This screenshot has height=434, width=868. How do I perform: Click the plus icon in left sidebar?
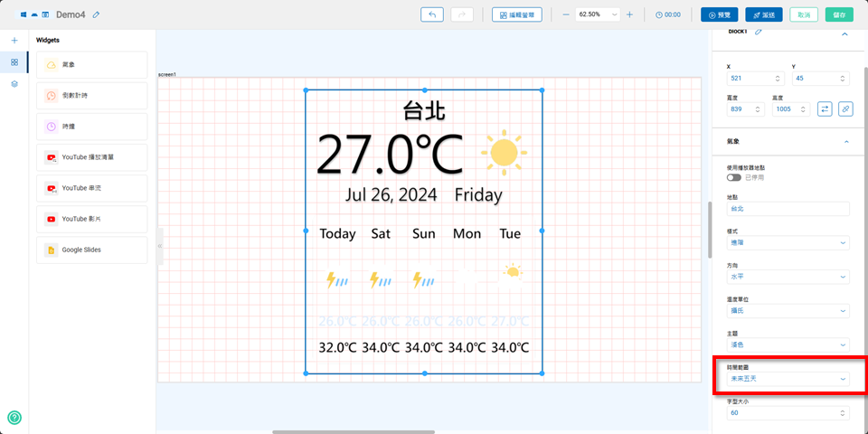(x=14, y=41)
